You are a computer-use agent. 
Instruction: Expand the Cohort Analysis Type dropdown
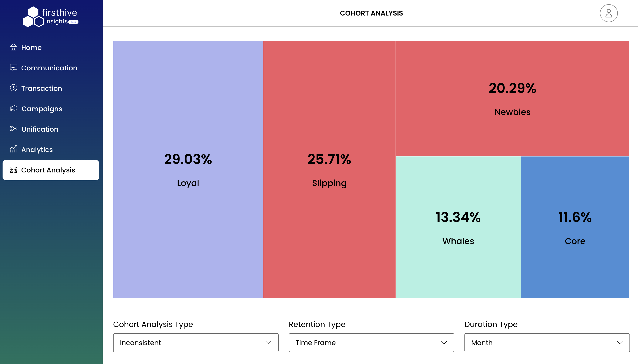tap(195, 343)
